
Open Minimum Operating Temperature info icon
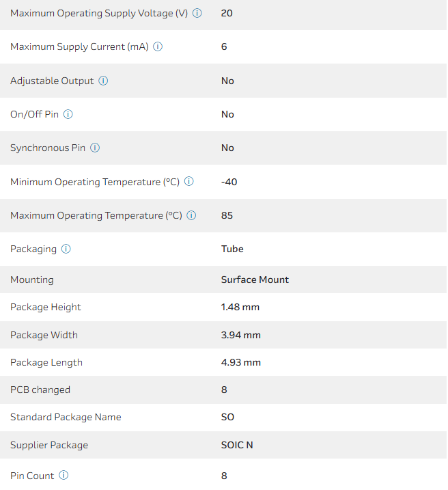(x=189, y=182)
